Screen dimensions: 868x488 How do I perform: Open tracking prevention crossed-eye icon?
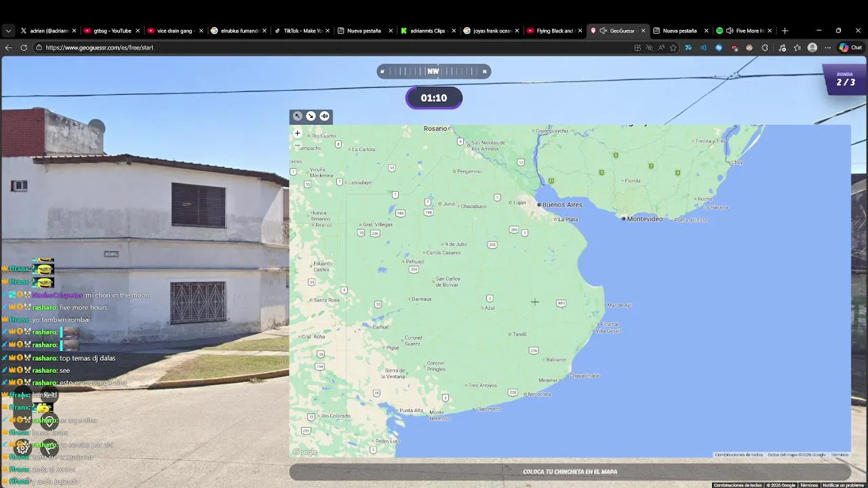[x=649, y=47]
